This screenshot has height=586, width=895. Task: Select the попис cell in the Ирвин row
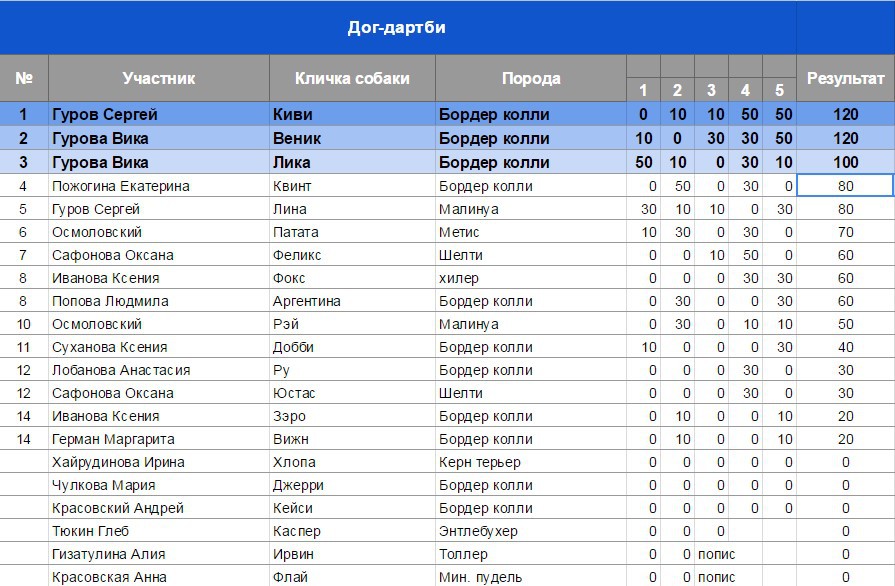(716, 554)
